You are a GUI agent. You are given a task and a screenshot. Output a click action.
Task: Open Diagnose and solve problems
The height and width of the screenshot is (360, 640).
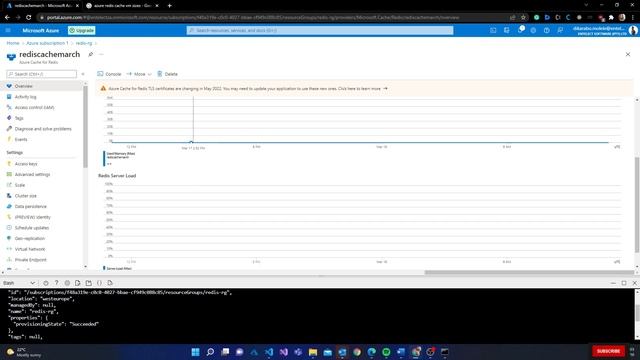click(x=42, y=129)
